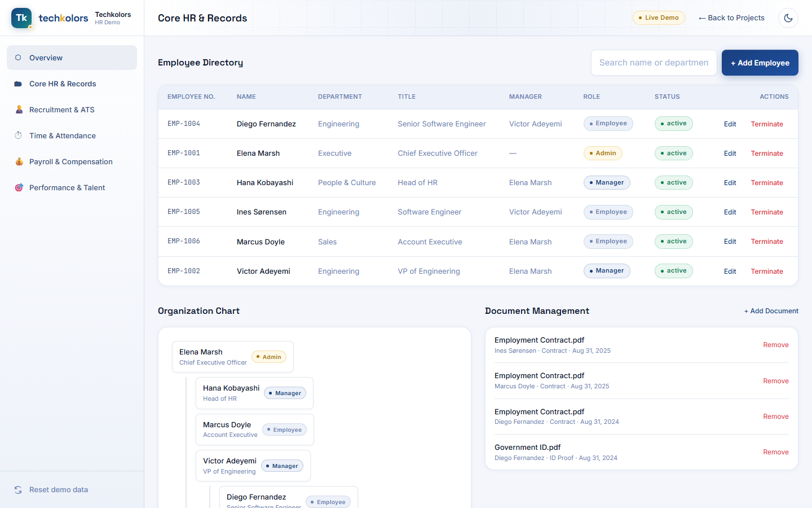The width and height of the screenshot is (812, 508).
Task: Click the Overview sidebar icon
Action: point(18,58)
